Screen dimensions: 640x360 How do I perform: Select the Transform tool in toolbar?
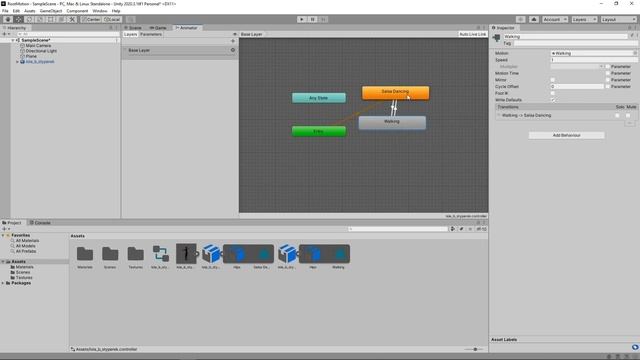click(61, 19)
